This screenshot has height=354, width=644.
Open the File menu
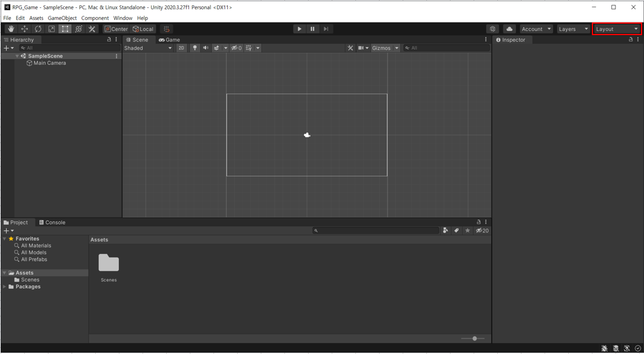point(7,18)
